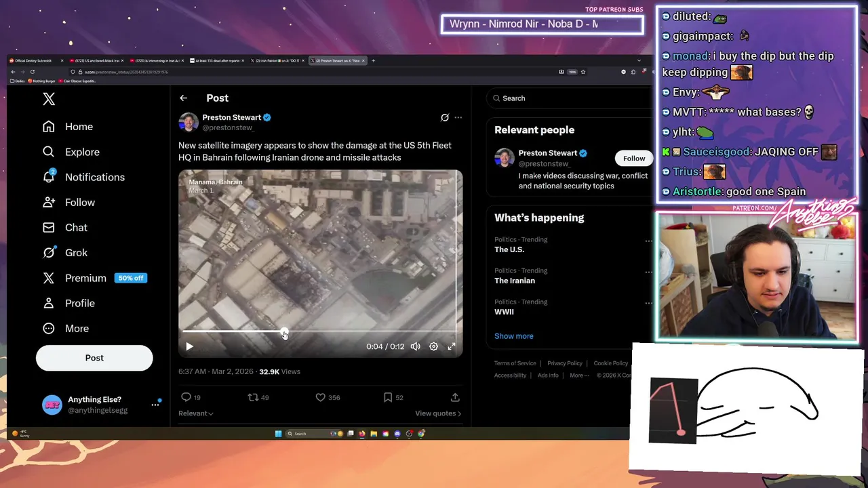Image resolution: width=868 pixels, height=488 pixels.
Task: Open a new browser tab with plus
Action: [x=373, y=60]
